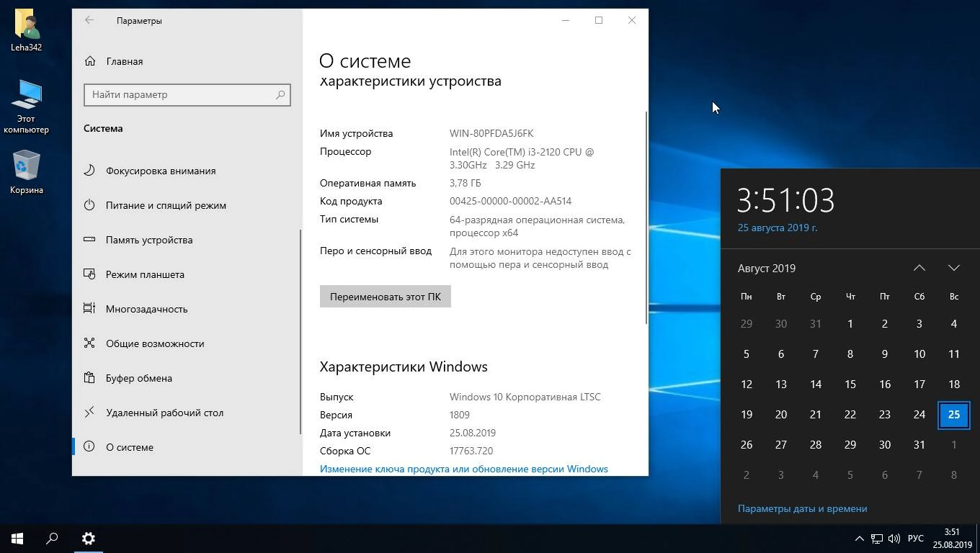Show hidden tray icons chevron
980x553 pixels.
click(860, 539)
